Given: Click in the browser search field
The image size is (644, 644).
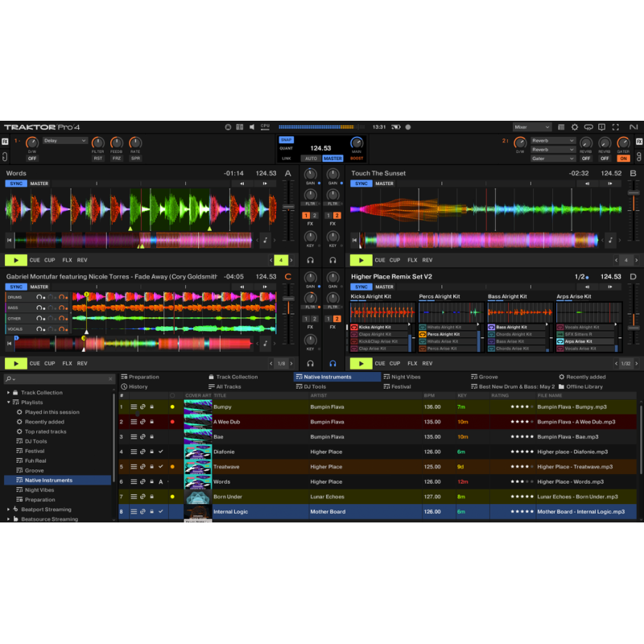Looking at the screenshot, I should click(59, 378).
